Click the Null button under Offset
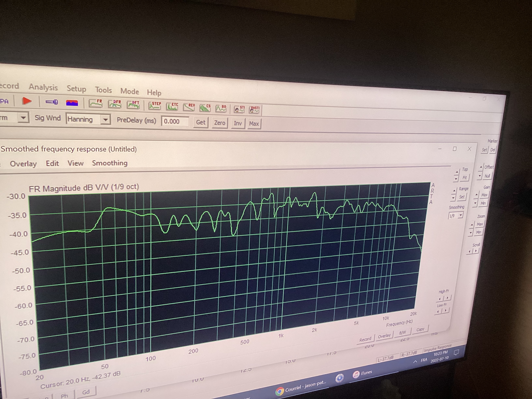Screen dimensions: 532x399 [x=488, y=176]
